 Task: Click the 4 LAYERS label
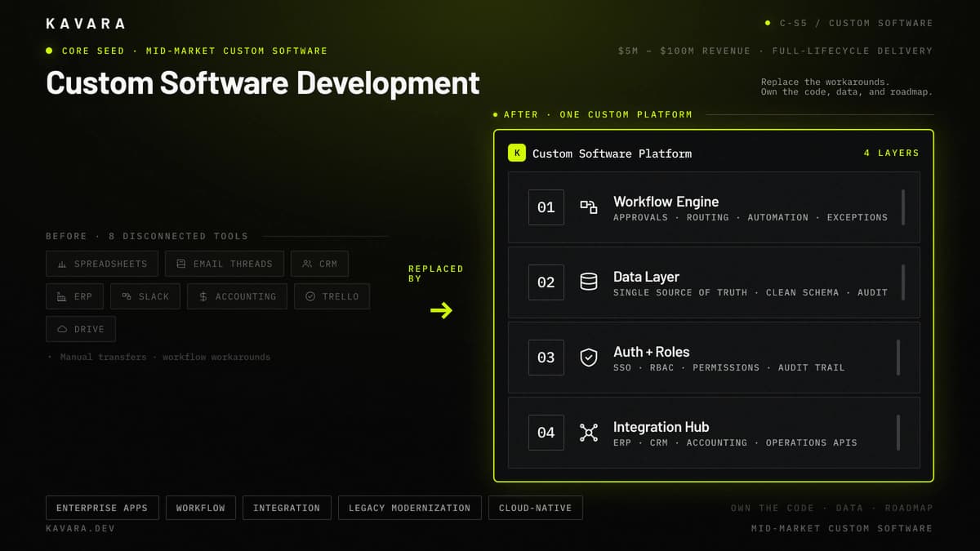tap(891, 153)
